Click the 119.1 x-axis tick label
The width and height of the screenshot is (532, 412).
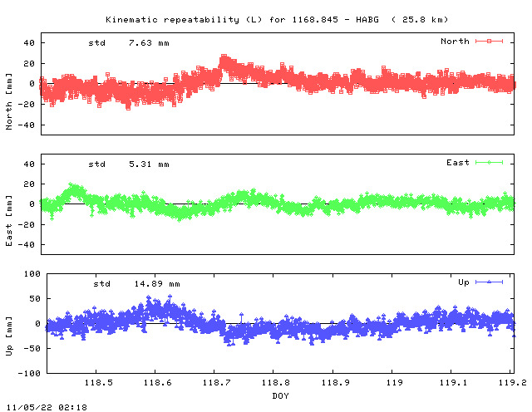pos(454,382)
